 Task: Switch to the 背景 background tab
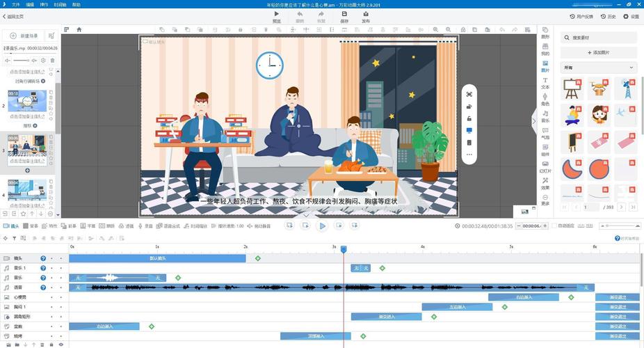(31, 226)
